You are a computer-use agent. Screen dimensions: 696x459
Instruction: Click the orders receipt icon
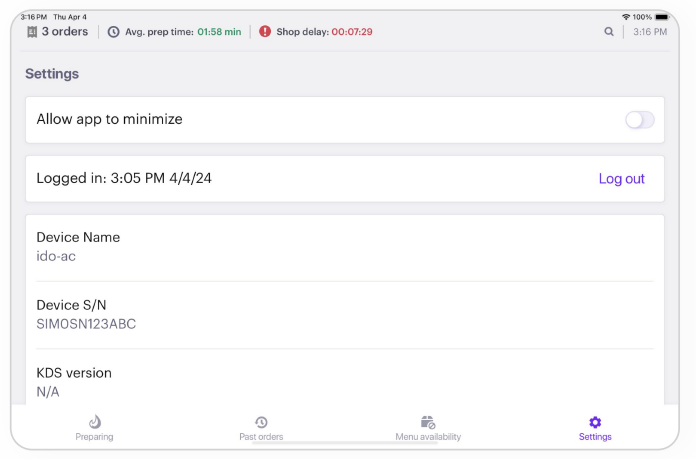tap(32, 32)
